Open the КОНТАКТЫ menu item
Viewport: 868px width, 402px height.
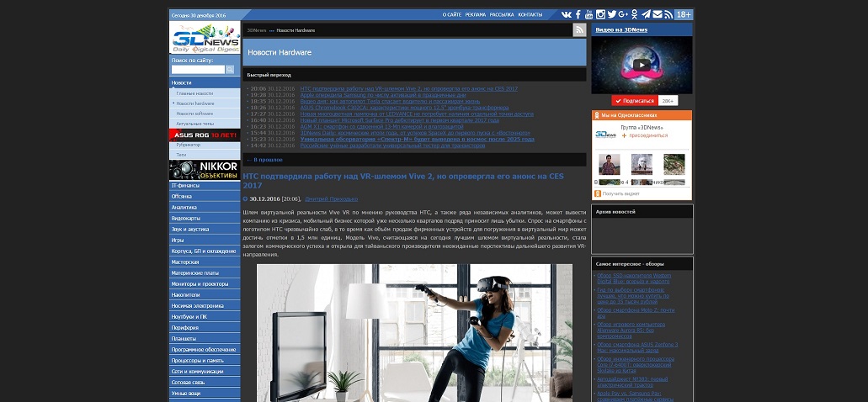(530, 15)
